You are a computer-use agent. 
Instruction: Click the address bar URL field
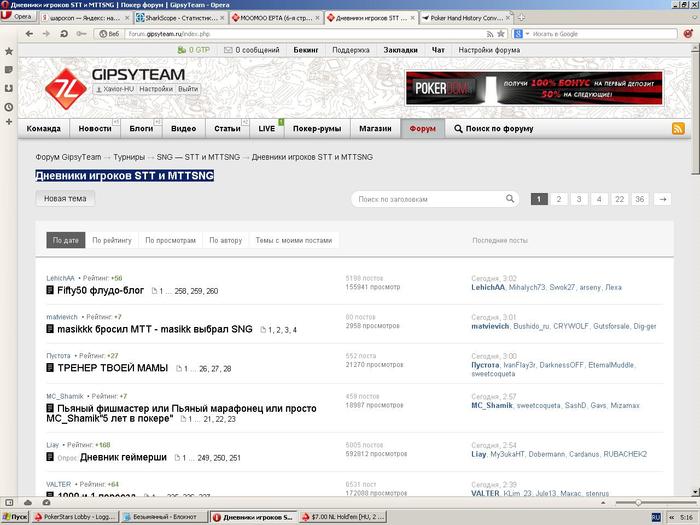click(x=304, y=34)
